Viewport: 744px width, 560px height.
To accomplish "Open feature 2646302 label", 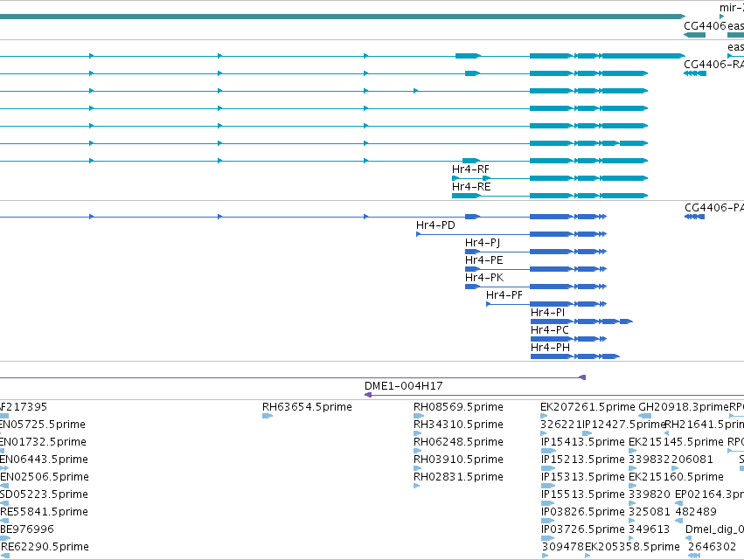I will [x=712, y=547].
